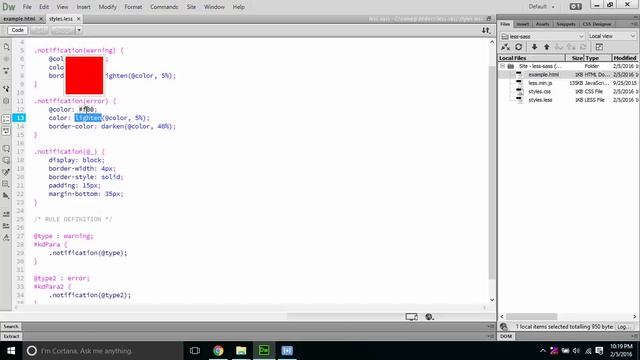640x360 pixels.
Task: Click the code editor vertical scrollbar
Action: [492, 171]
